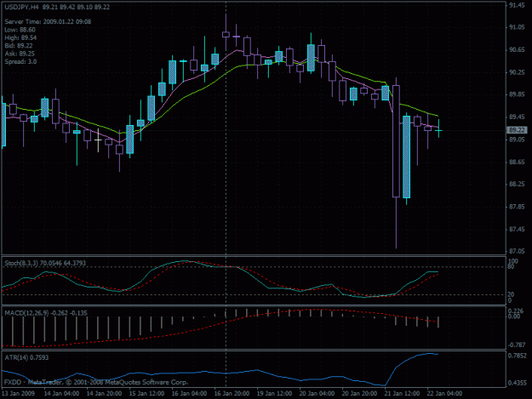Click the Stochastic 20 level label
Image resolution: width=532 pixels, height=399 pixels.
tap(511, 294)
